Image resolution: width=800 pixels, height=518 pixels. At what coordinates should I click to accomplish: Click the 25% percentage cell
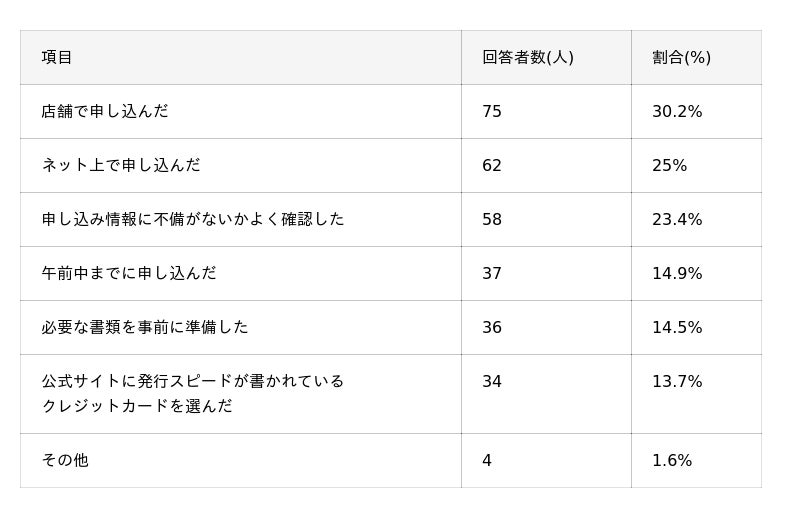point(669,165)
